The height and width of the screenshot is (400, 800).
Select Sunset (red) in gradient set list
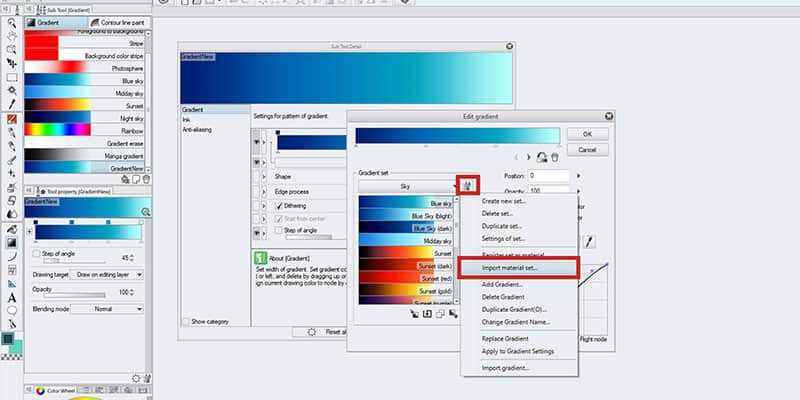point(406,279)
